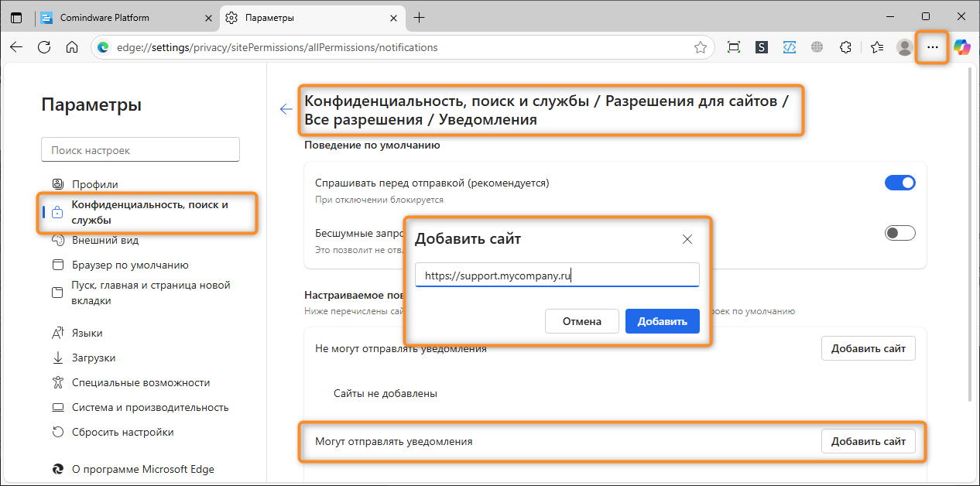The height and width of the screenshot is (486, 980).
Task: Click Отмена in the dialog
Action: 582,321
